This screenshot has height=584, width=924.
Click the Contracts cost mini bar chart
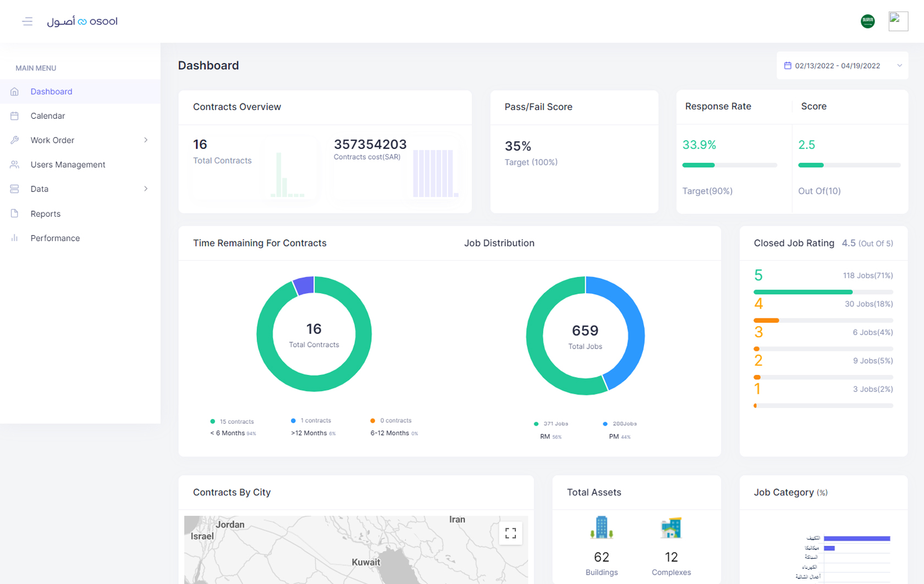tap(436, 173)
